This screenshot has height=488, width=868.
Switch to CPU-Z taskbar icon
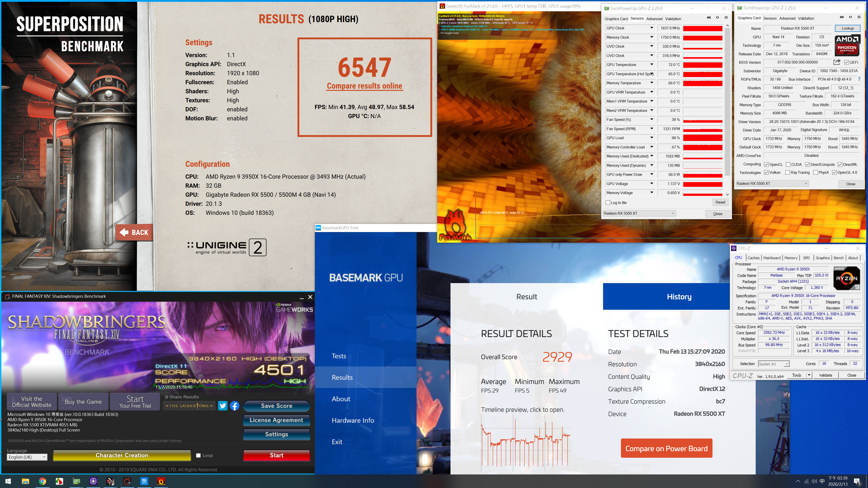(x=93, y=481)
